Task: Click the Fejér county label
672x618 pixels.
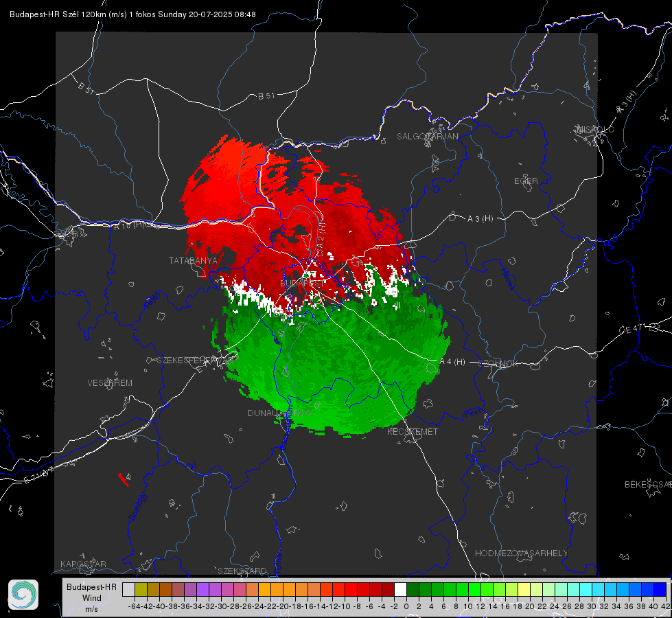Action: click(154, 300)
